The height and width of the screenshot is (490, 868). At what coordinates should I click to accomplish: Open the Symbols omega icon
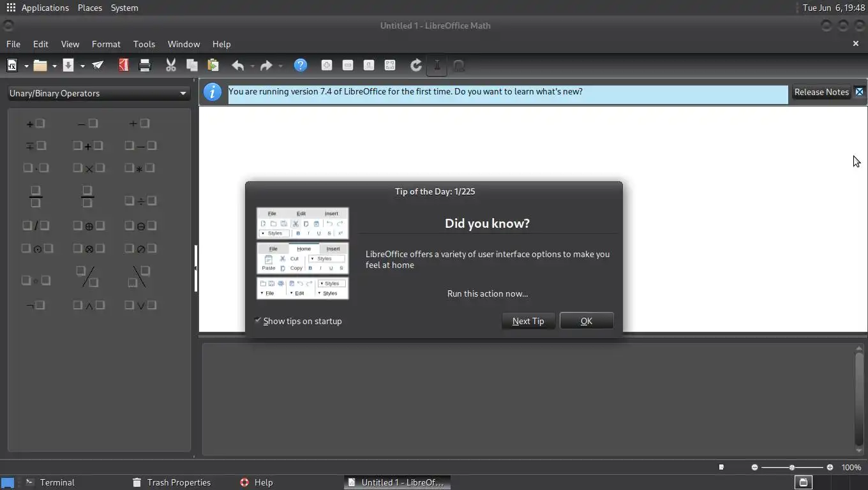[458, 65]
